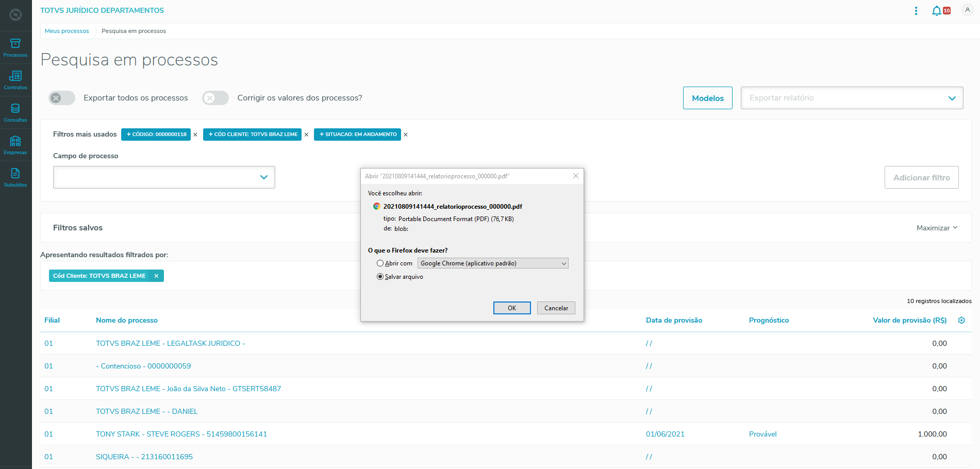This screenshot has height=469, width=980.
Task: Click OK in the download dialog
Action: (512, 308)
